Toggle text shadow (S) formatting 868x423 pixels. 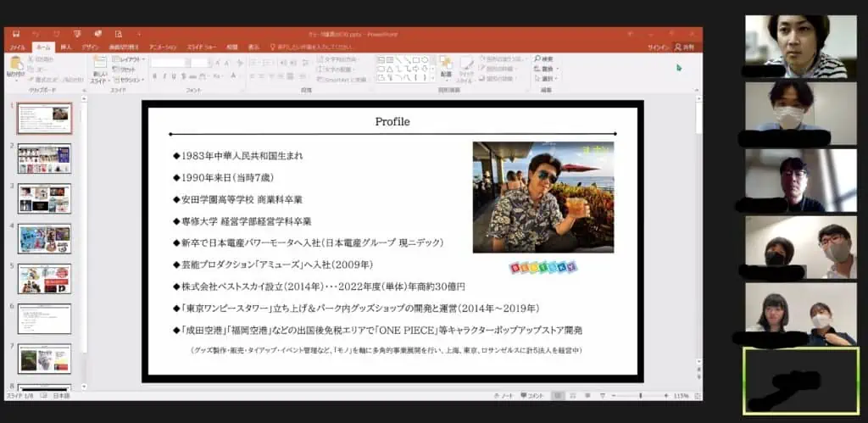tap(183, 75)
